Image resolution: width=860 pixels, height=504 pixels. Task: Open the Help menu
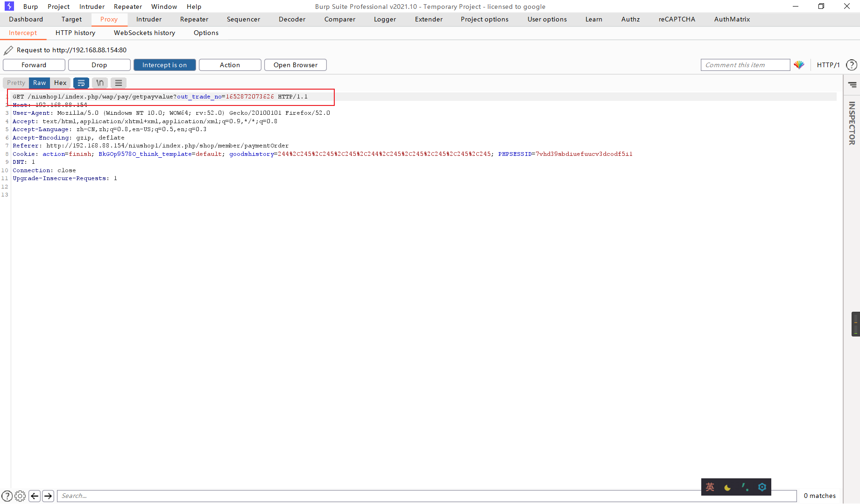pos(194,7)
